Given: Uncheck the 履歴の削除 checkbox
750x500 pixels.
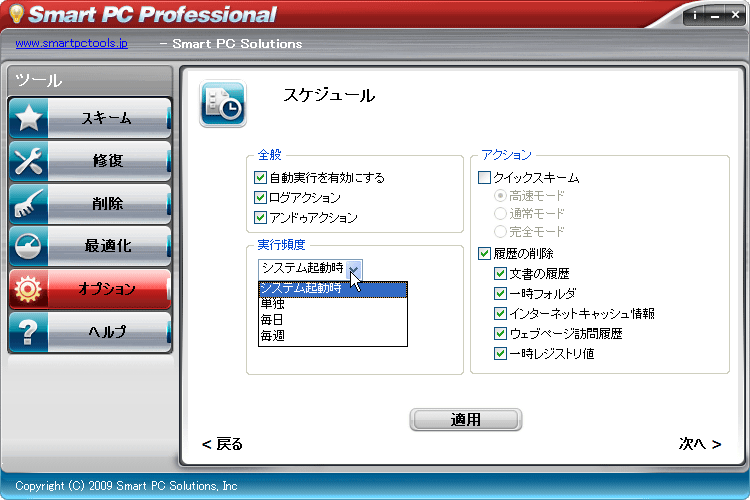Looking at the screenshot, I should pyautogui.click(x=485, y=253).
